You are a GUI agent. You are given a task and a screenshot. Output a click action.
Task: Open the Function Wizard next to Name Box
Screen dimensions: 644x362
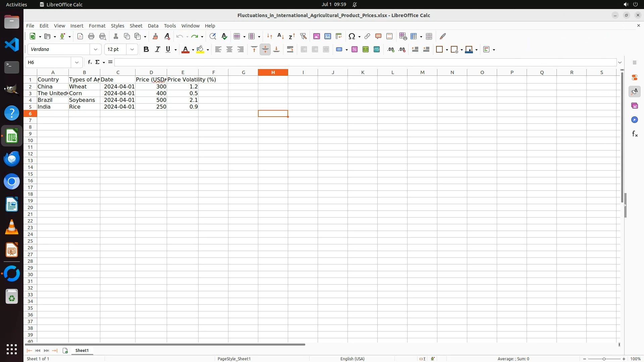(90, 62)
